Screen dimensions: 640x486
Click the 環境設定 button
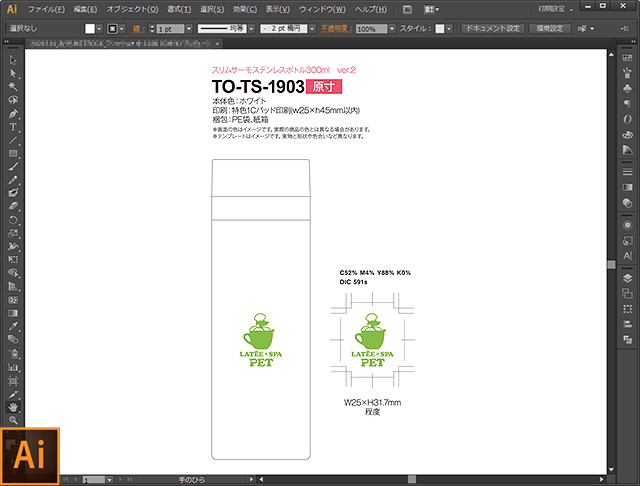point(548,29)
